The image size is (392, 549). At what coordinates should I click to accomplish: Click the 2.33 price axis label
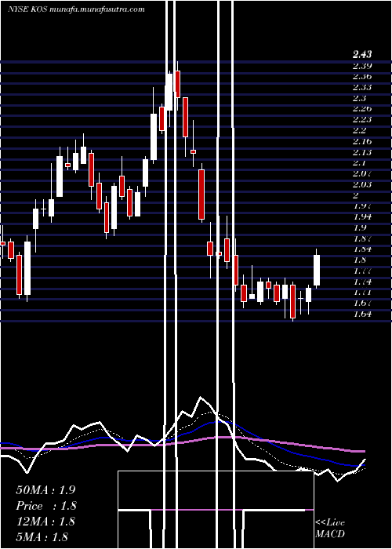click(x=362, y=87)
